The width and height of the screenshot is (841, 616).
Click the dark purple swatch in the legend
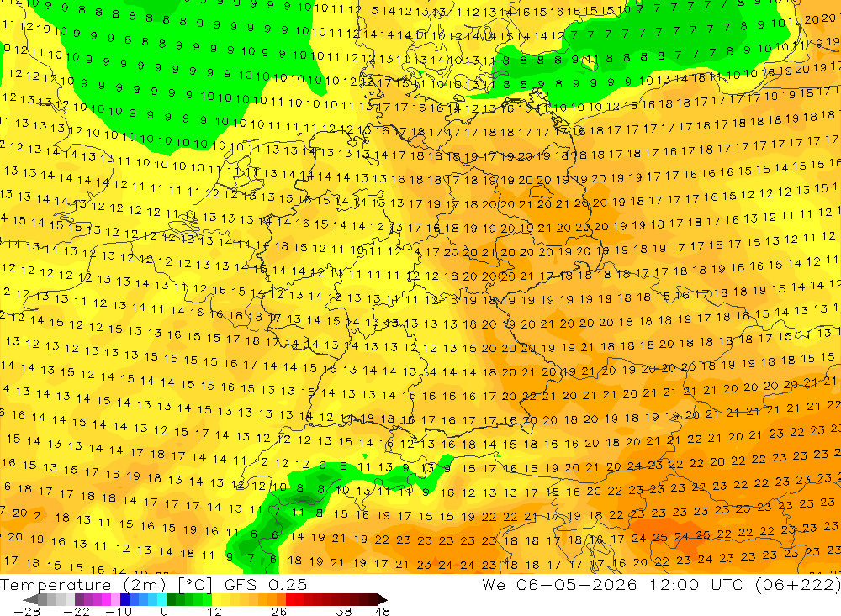[x=79, y=599]
